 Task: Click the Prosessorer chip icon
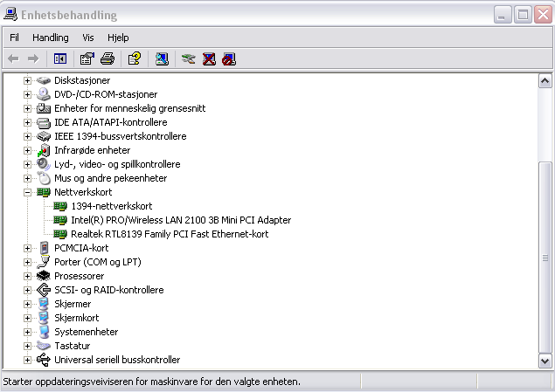[44, 276]
